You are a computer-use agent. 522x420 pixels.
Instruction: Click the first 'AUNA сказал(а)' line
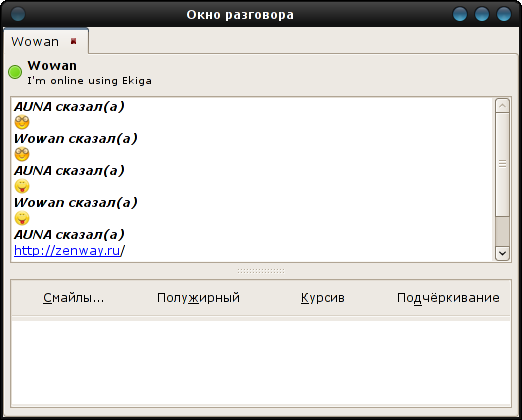69,107
